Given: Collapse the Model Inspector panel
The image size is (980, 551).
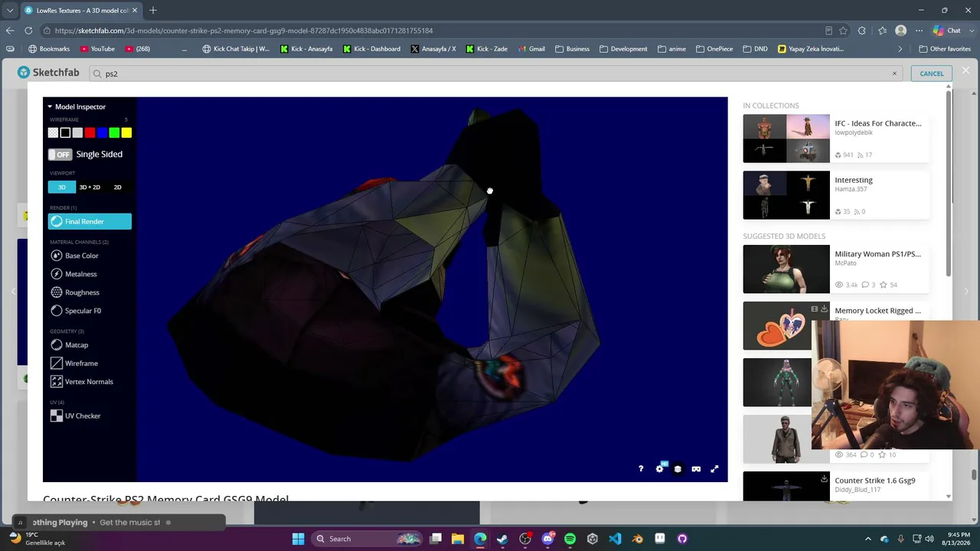Looking at the screenshot, I should point(77,107).
